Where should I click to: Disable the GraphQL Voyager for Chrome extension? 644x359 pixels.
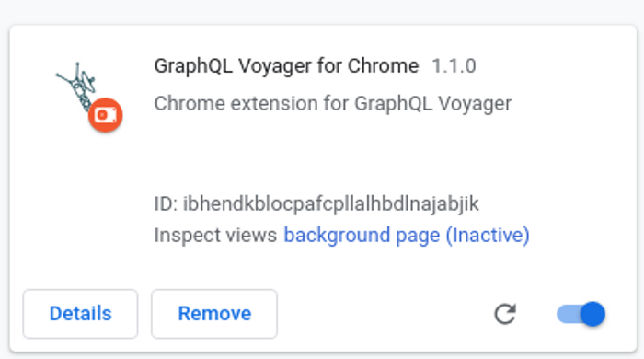point(581,314)
